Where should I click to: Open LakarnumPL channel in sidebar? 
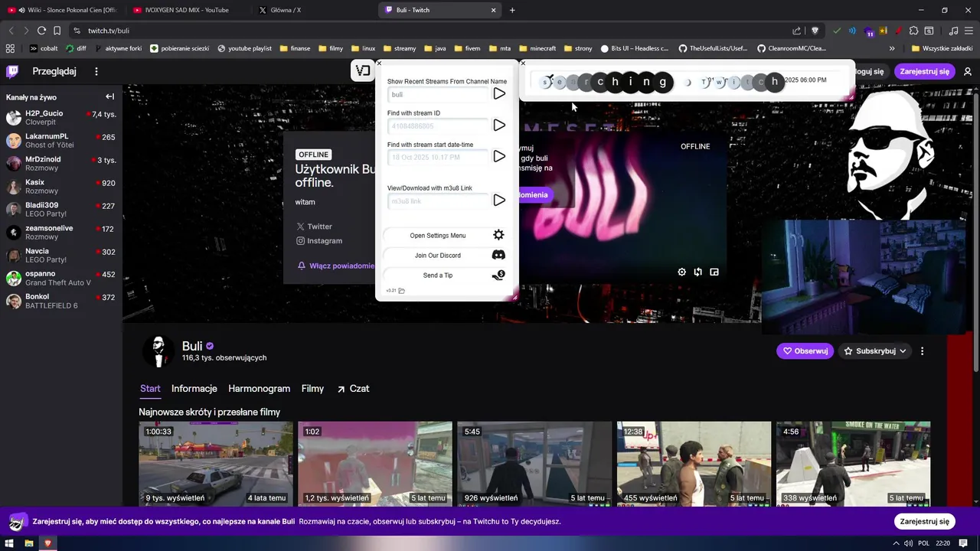61,141
